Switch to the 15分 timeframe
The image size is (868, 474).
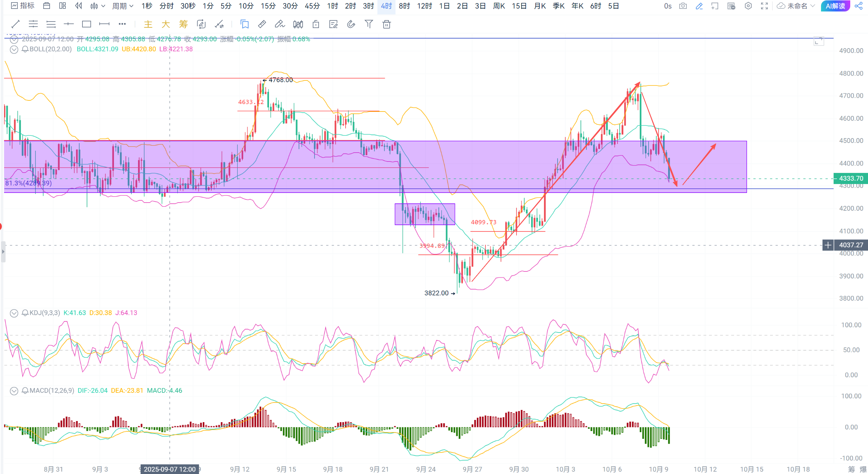point(268,6)
